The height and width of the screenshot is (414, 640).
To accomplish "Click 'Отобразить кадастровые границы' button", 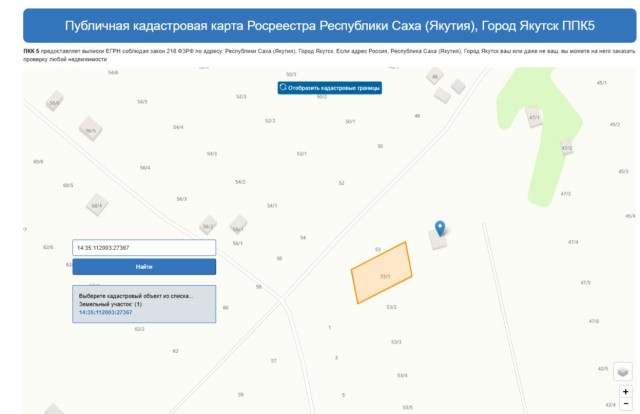I will click(330, 88).
